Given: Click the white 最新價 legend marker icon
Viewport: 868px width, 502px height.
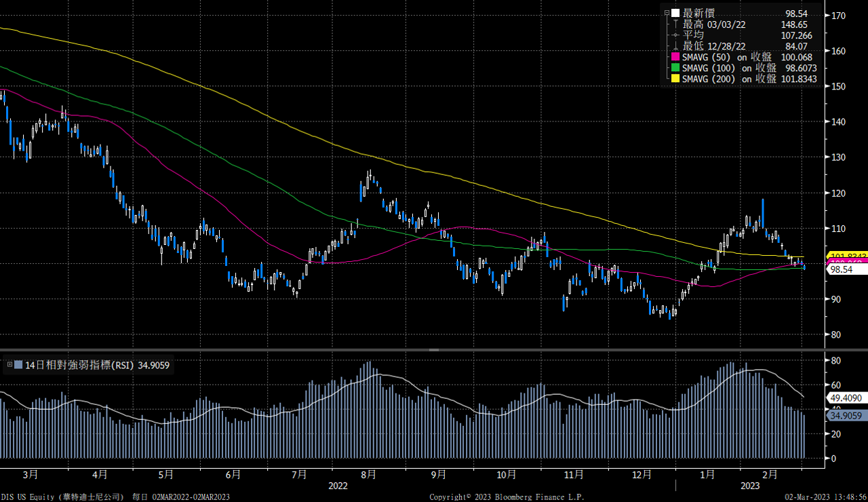Looking at the screenshot, I should point(675,13).
